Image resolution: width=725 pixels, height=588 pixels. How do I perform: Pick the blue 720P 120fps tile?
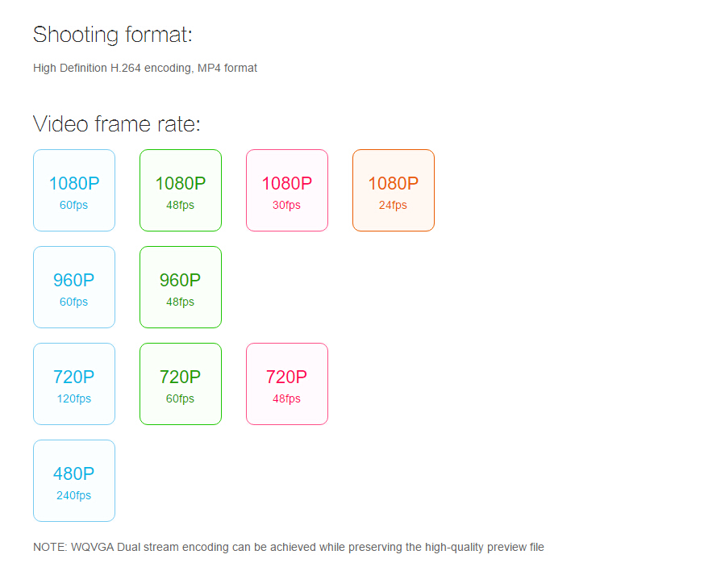point(74,383)
